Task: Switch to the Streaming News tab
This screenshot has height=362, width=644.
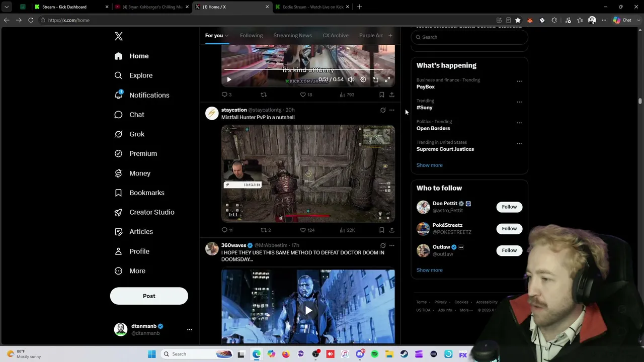Action: [x=292, y=36]
